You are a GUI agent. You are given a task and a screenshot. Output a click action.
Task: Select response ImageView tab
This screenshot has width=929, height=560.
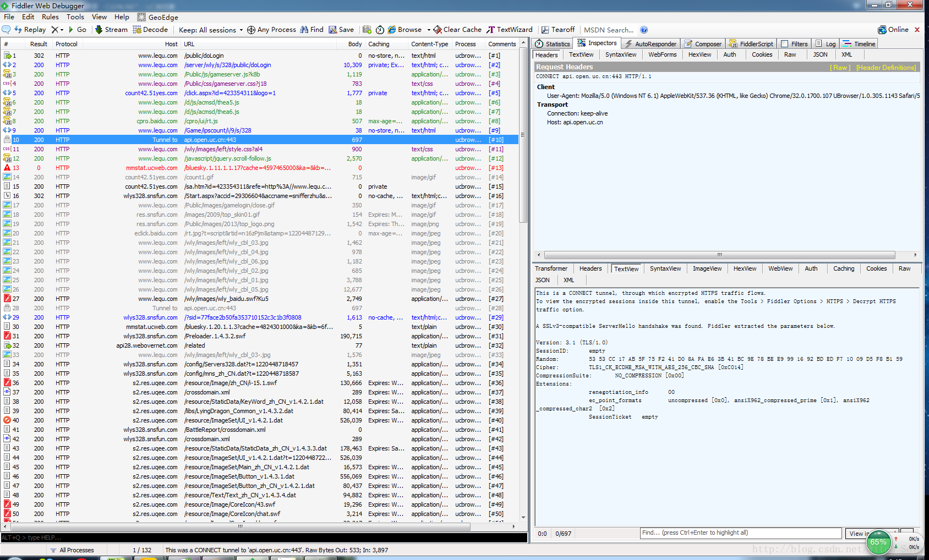click(x=707, y=268)
